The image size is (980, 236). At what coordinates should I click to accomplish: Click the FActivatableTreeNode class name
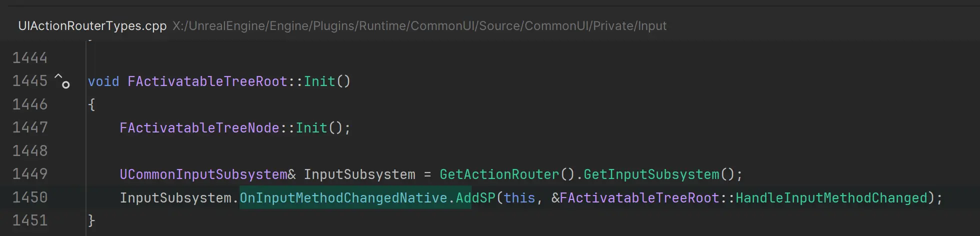point(199,128)
